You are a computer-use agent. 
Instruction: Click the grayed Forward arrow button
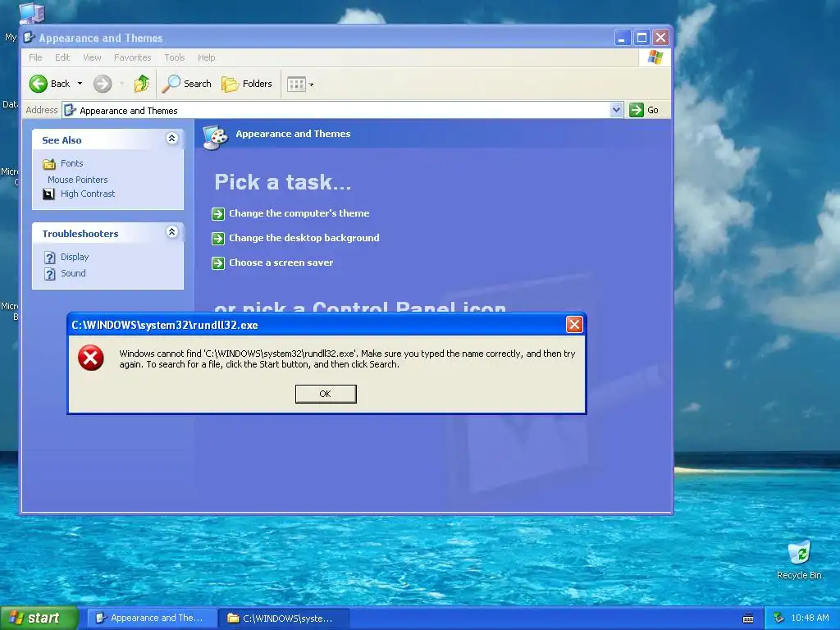tap(103, 84)
